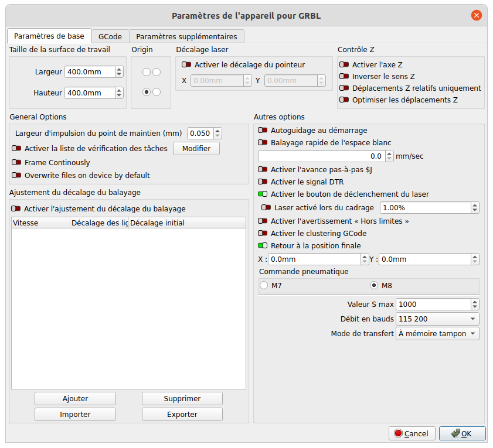Adjust the Valeur S max stepper
493x448 pixels.
[475, 304]
